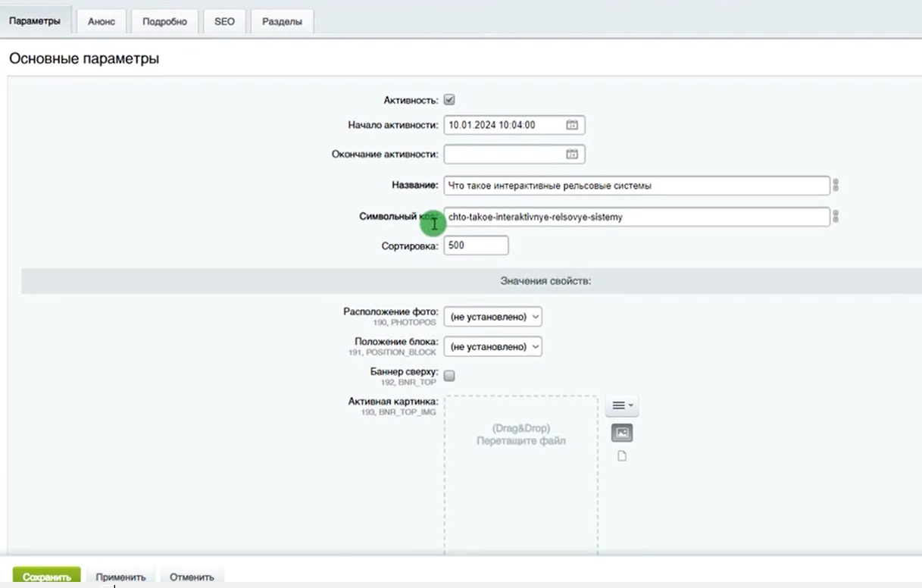Select the image library icon for Активная картинка

[x=622, y=433]
